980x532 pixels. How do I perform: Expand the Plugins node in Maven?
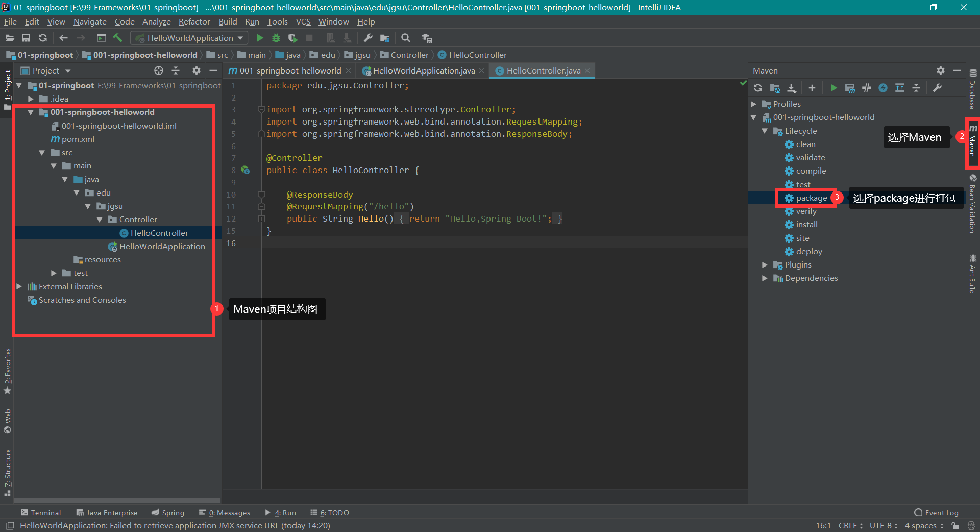pos(765,264)
